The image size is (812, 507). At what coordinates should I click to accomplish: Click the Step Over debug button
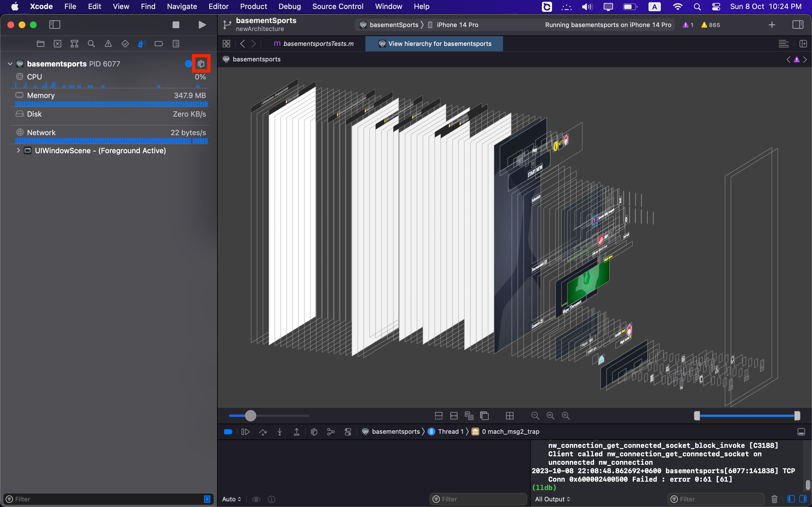pos(263,432)
